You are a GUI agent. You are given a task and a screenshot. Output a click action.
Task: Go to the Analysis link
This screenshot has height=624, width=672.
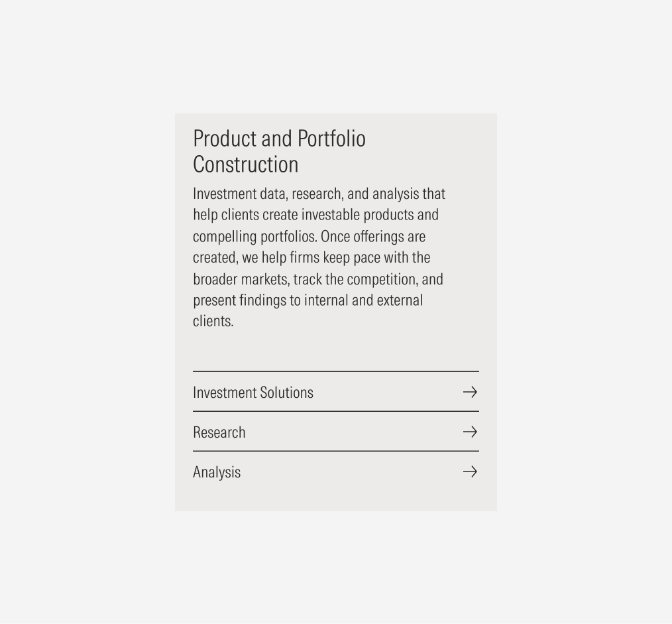217,472
